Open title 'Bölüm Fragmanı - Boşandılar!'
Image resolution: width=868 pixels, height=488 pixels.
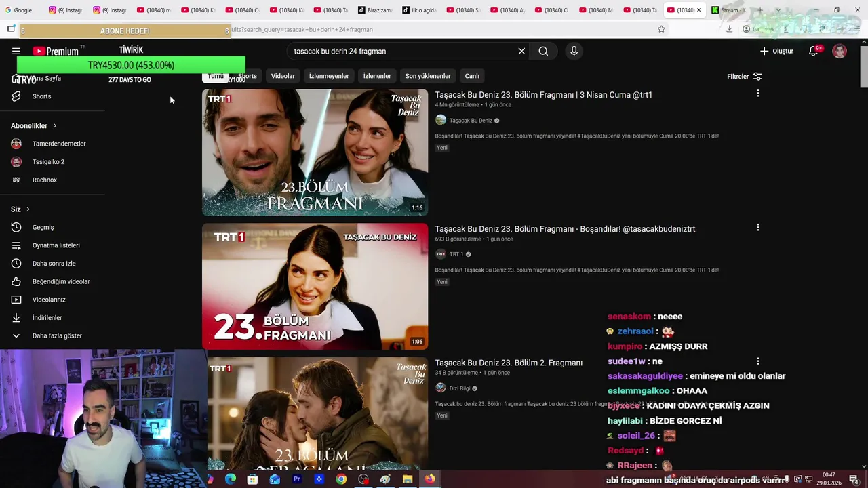[565, 229]
